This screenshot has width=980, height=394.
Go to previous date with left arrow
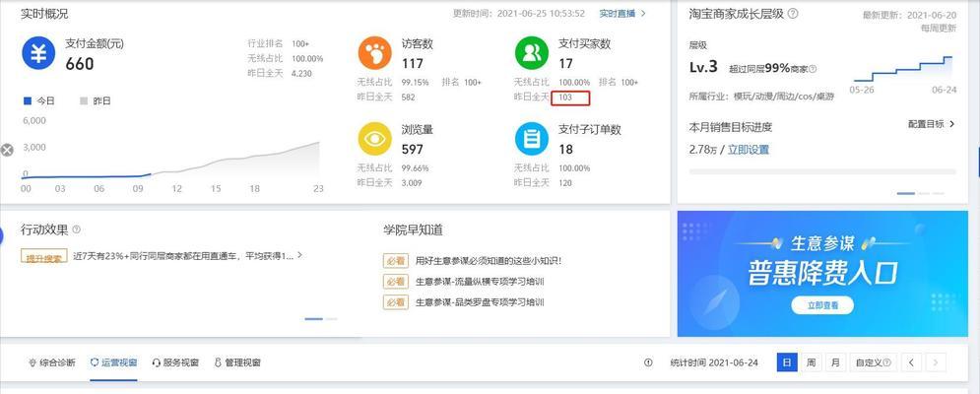point(912,362)
